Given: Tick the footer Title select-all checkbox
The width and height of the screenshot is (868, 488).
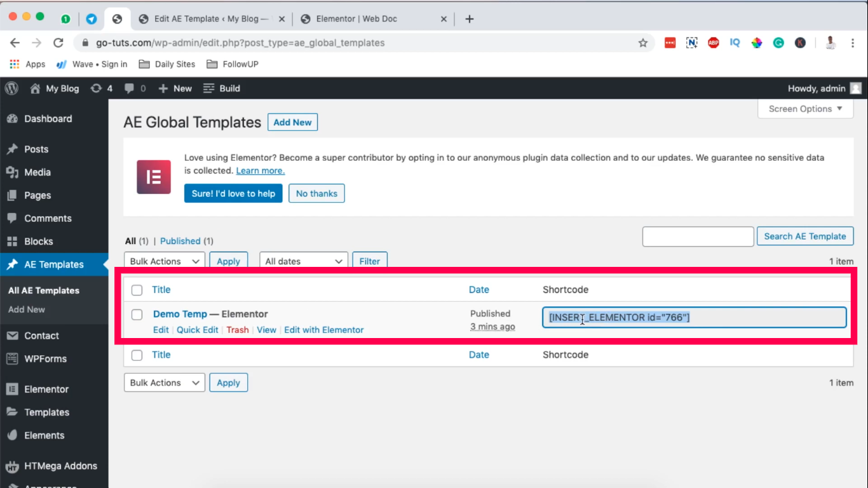Looking at the screenshot, I should click(137, 355).
